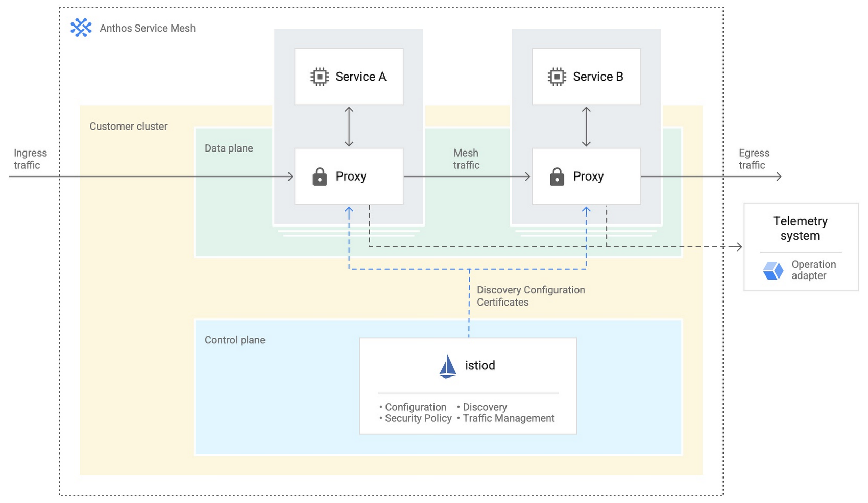Click the Customer cluster label
868x503 pixels.
tap(129, 126)
